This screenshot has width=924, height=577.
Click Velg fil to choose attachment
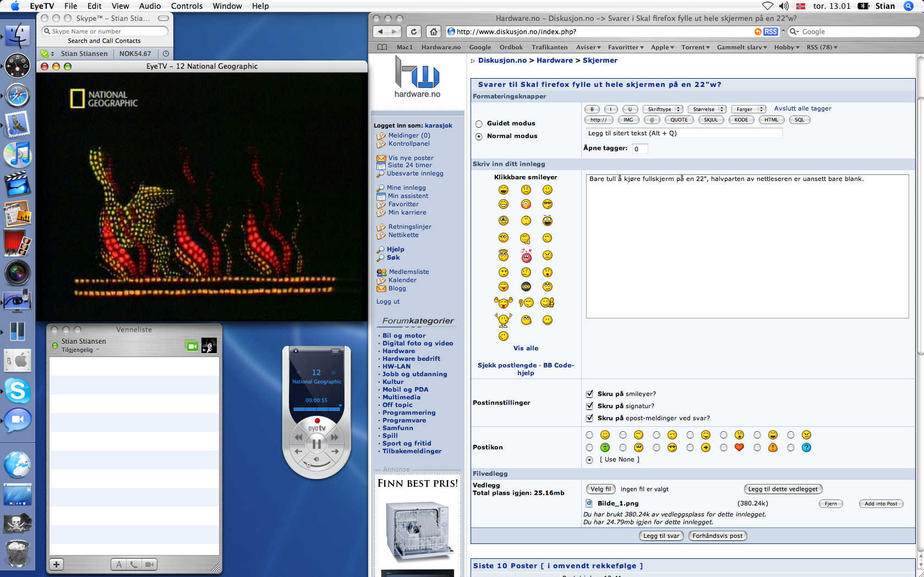[600, 489]
